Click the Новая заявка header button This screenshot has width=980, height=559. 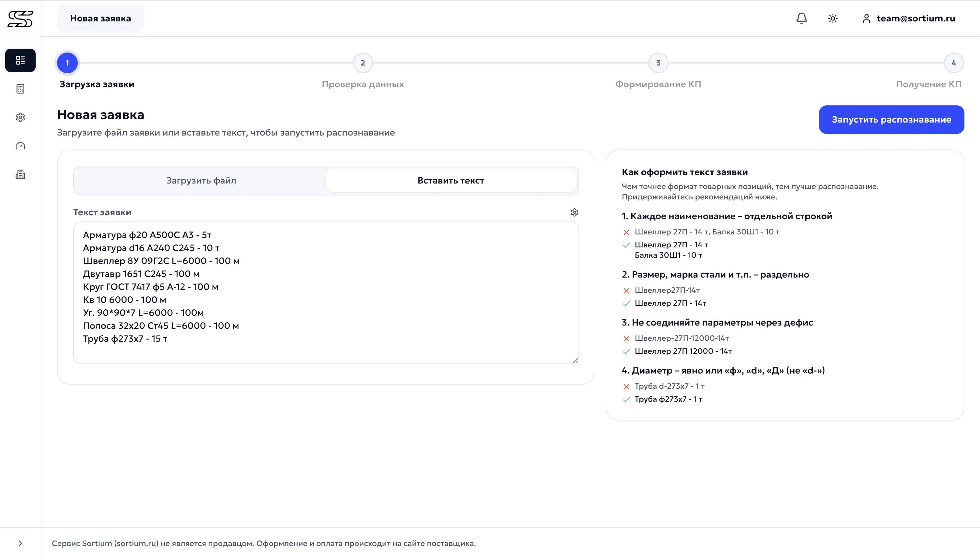(x=100, y=18)
